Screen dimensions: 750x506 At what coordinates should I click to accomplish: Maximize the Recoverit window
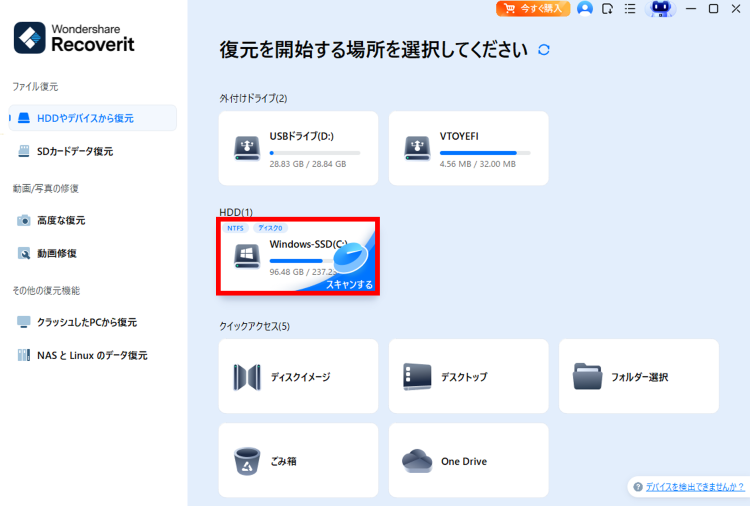click(713, 9)
